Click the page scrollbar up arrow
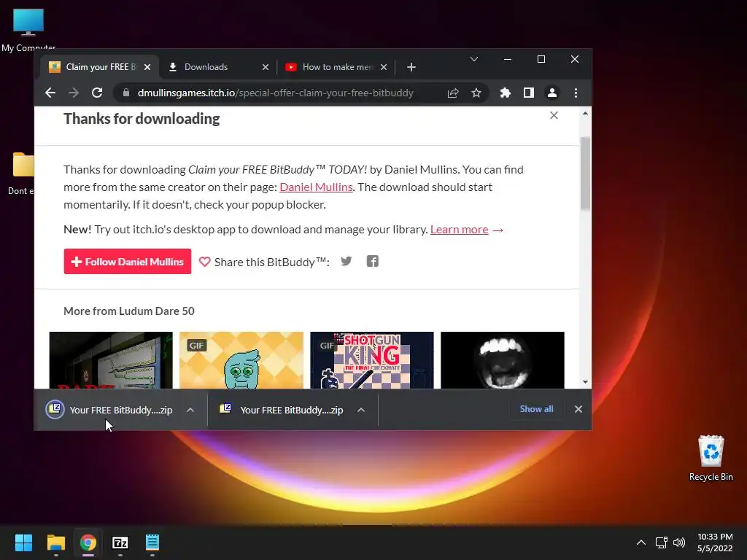Viewport: 747px width, 560px height. [585, 113]
